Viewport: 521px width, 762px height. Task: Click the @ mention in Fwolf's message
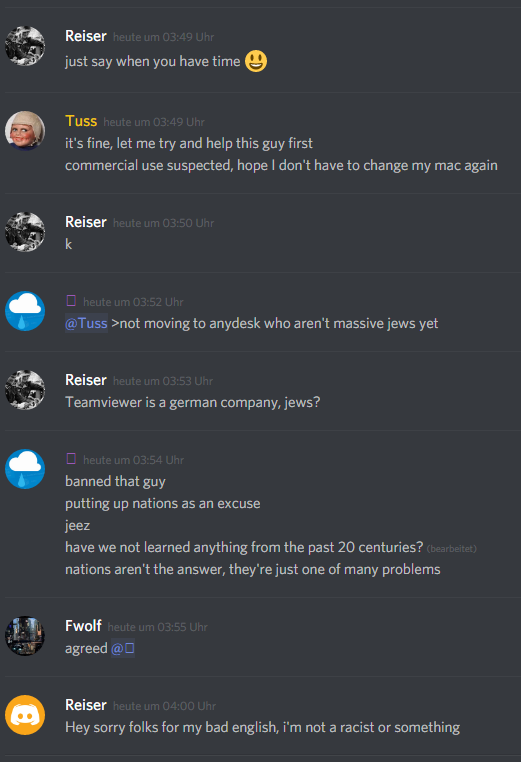click(122, 648)
